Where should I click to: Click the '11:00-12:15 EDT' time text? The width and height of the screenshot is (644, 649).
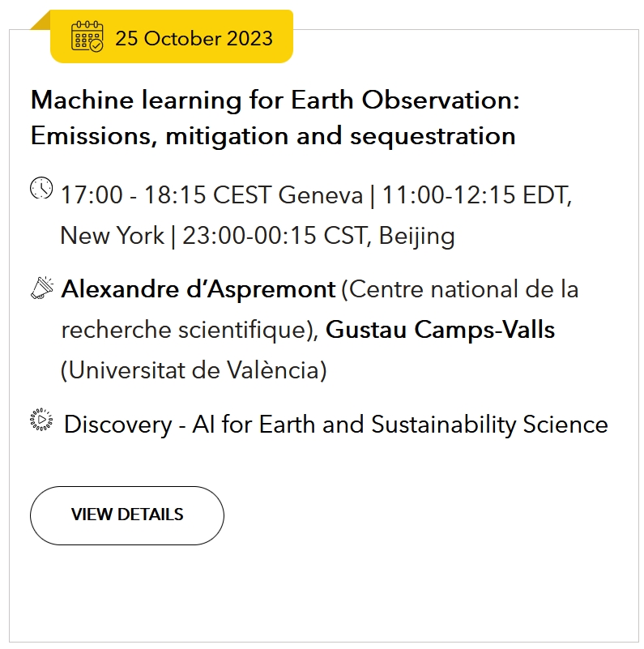pos(476,194)
